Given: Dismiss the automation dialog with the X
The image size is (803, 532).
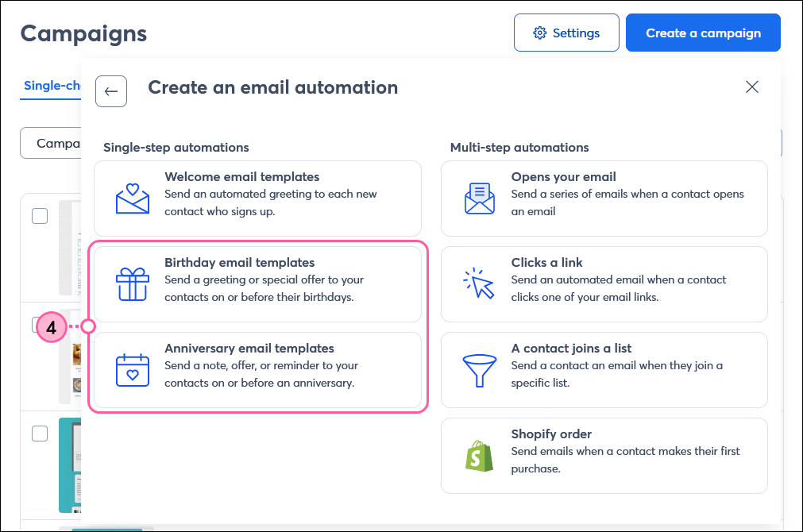Looking at the screenshot, I should click(x=751, y=87).
